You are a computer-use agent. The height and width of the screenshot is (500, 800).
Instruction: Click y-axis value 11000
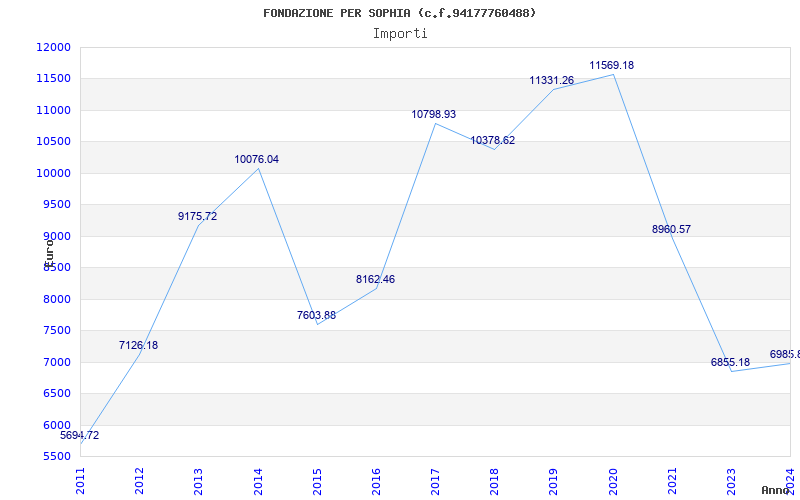coord(53,110)
